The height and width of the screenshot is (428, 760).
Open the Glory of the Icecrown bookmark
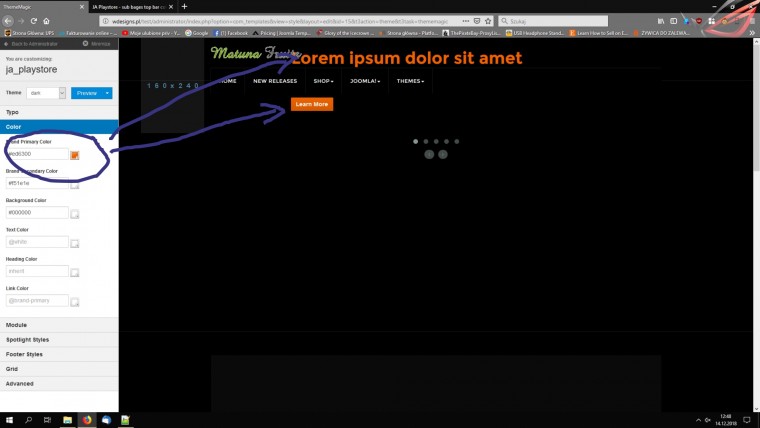tap(345, 33)
